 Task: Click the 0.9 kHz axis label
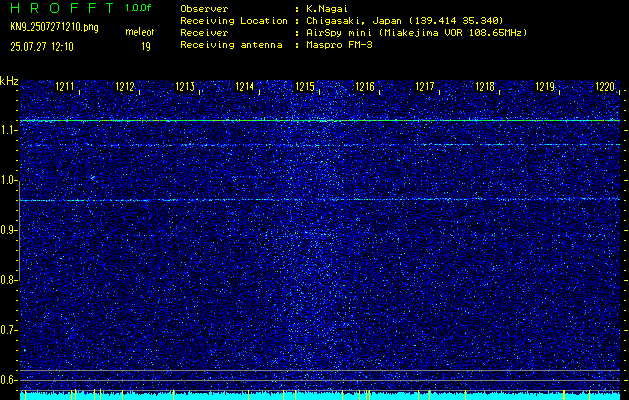tap(8, 230)
